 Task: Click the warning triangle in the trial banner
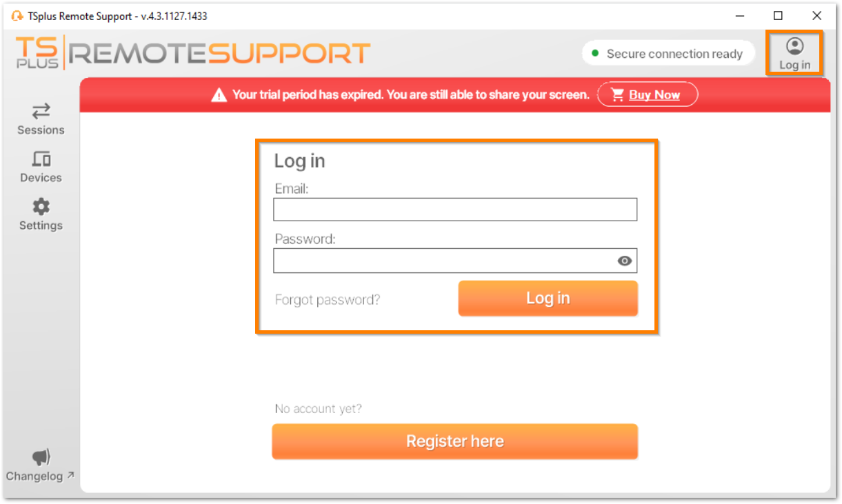[x=221, y=94]
